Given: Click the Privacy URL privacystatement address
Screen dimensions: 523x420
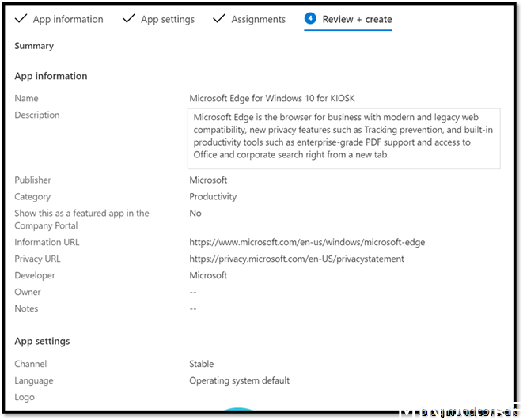Looking at the screenshot, I should (297, 259).
